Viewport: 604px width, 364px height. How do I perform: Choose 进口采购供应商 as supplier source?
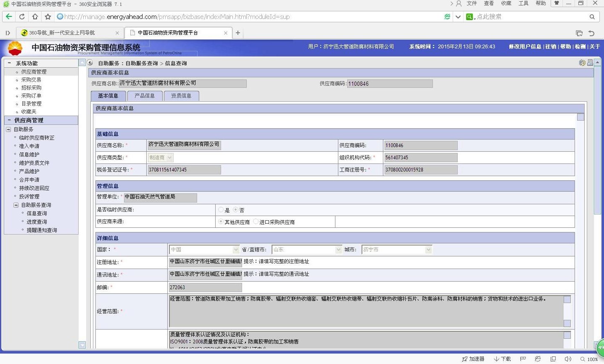256,222
